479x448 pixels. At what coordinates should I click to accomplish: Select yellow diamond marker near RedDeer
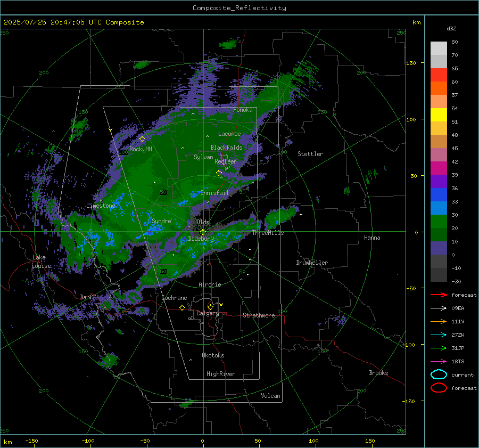tap(219, 173)
